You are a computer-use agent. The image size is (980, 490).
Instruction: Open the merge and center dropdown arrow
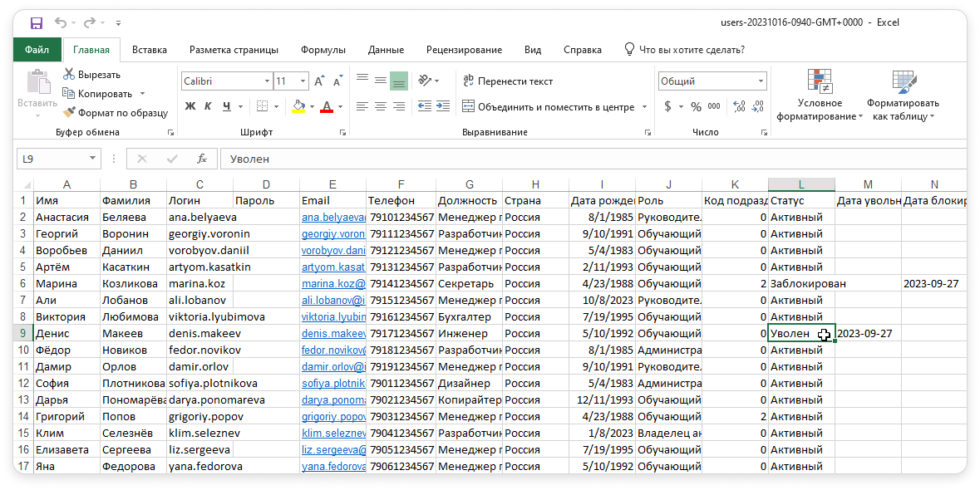point(644,107)
